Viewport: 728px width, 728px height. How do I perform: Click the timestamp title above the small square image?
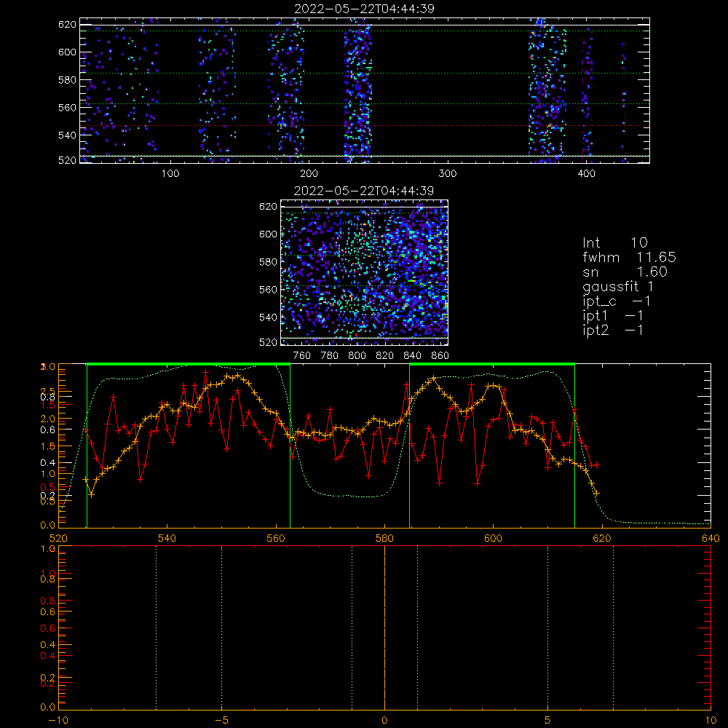pyautogui.click(x=364, y=191)
